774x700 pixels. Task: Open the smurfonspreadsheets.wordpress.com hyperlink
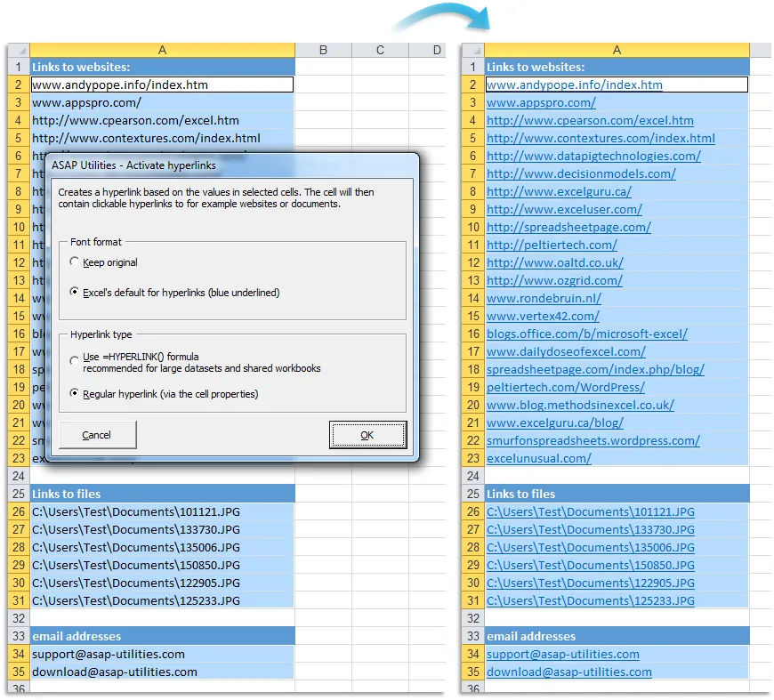pyautogui.click(x=593, y=440)
